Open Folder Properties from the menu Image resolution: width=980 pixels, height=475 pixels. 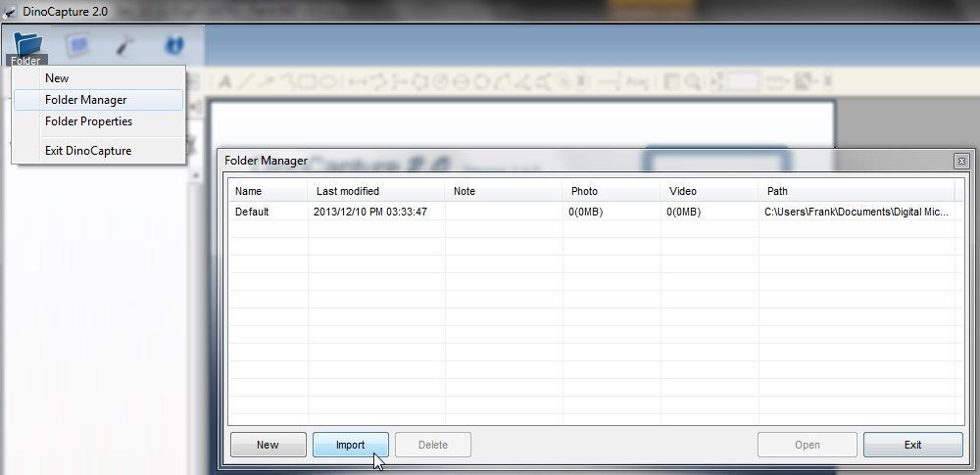(88, 121)
